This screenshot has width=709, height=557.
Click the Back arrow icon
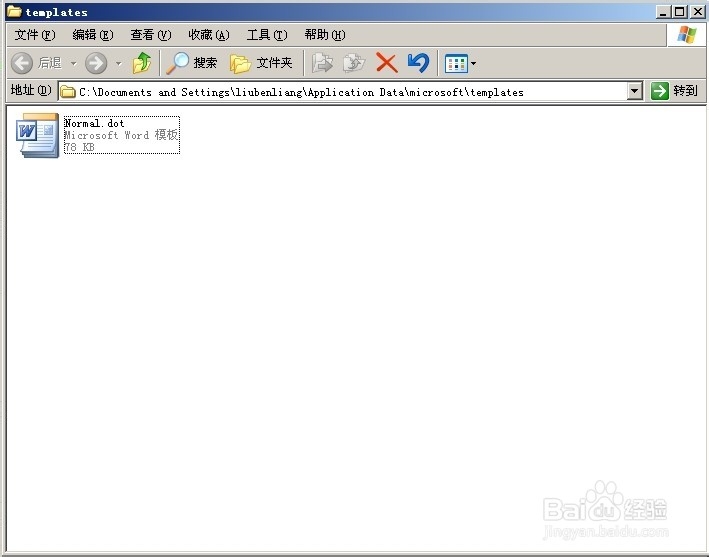[x=22, y=63]
